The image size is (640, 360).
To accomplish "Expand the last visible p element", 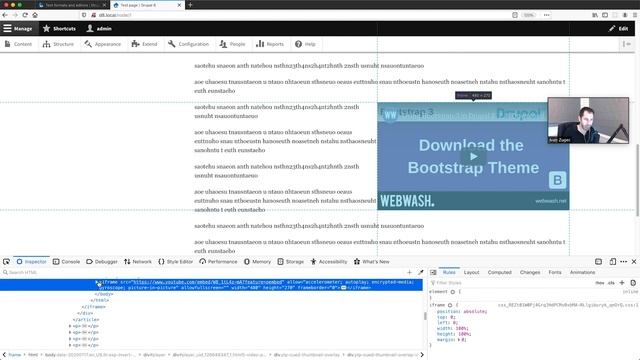I will coord(70,345).
